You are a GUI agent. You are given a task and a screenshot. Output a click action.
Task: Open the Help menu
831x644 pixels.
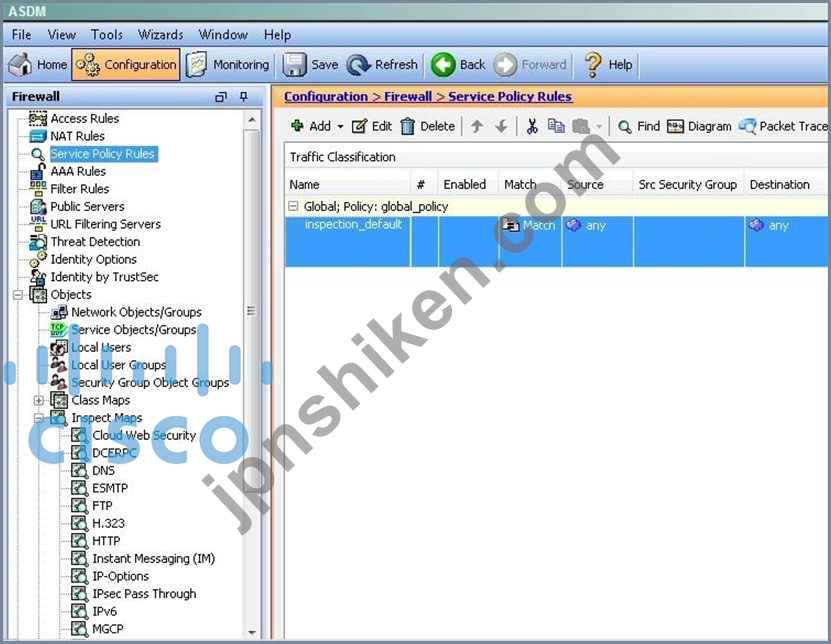pyautogui.click(x=277, y=35)
